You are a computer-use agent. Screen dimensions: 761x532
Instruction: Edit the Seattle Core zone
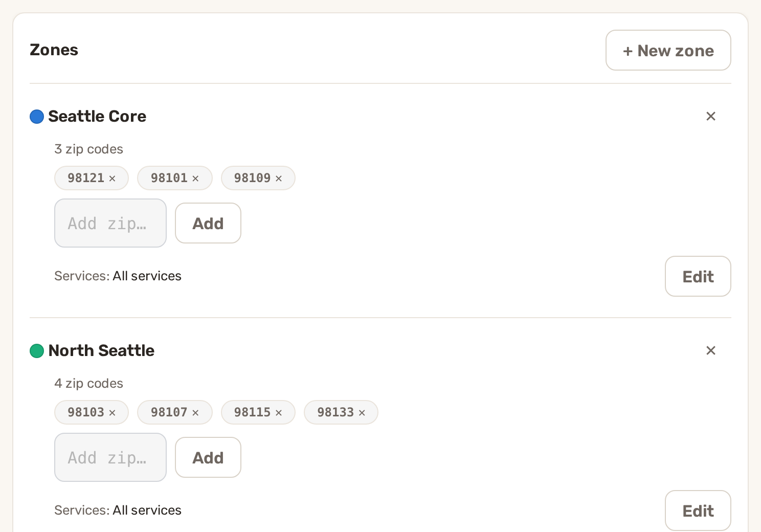[698, 276]
